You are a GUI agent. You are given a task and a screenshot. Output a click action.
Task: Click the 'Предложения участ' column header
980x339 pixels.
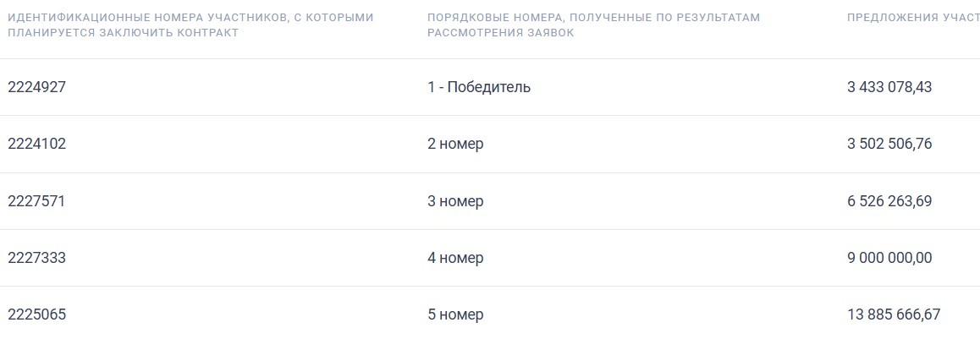coord(914,18)
